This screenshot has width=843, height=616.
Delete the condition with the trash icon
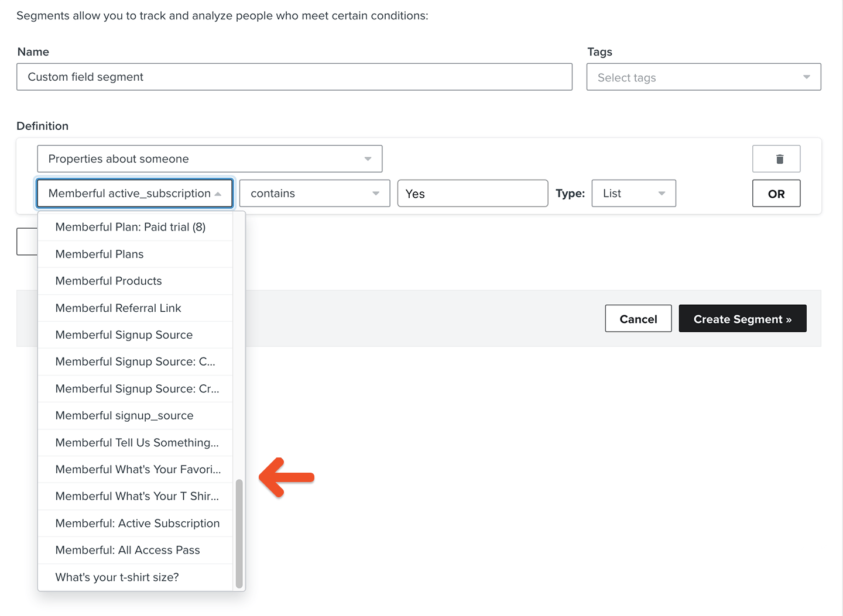click(776, 159)
